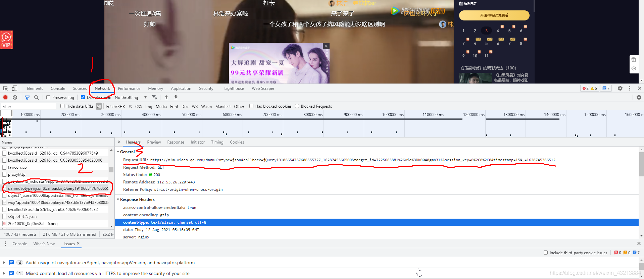Tick checkbox for s3gt-zh-CN.json request
Screen dimensions: 644x279
click(4, 216)
